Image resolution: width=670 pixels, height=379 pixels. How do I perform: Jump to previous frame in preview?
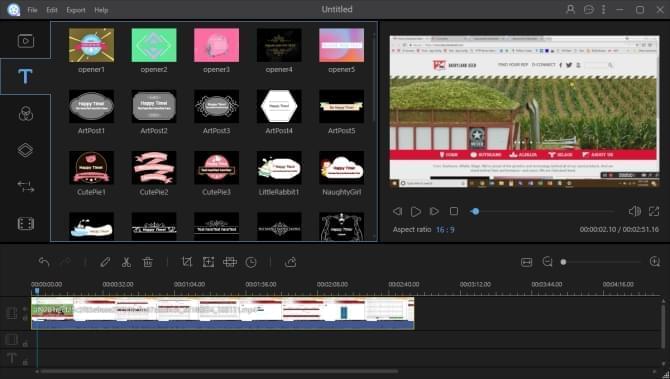click(397, 211)
